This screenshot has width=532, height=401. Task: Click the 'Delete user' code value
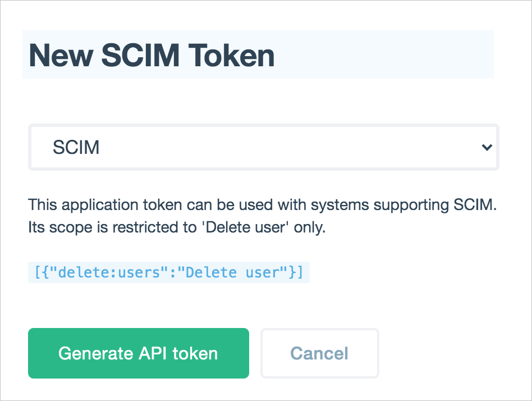pos(236,272)
